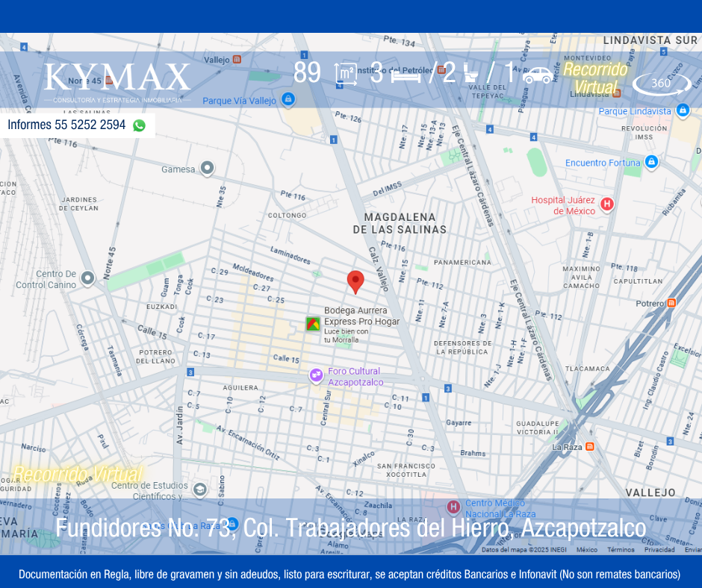Select Parque Vía Vallejo shopping icon
This screenshot has height=588, width=702.
288,99
